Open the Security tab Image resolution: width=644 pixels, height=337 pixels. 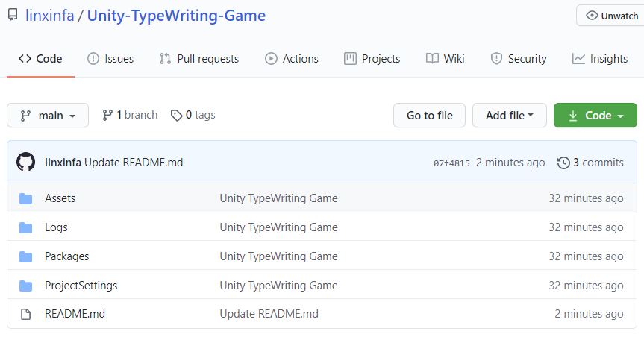[519, 59]
